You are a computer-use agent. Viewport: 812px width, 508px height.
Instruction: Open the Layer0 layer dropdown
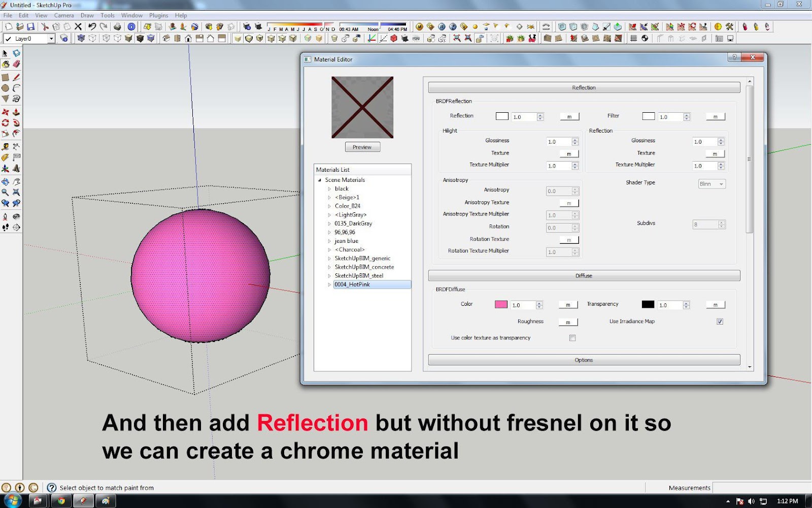pos(51,39)
